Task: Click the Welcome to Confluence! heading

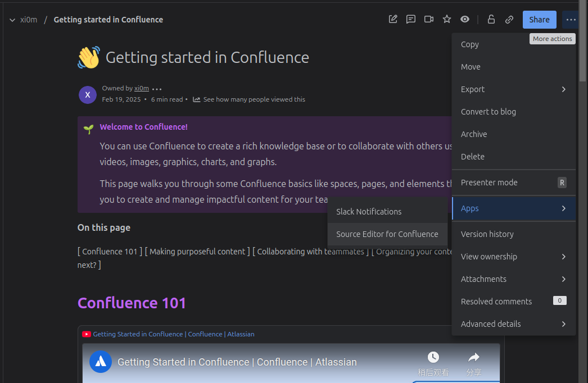Action: point(143,127)
